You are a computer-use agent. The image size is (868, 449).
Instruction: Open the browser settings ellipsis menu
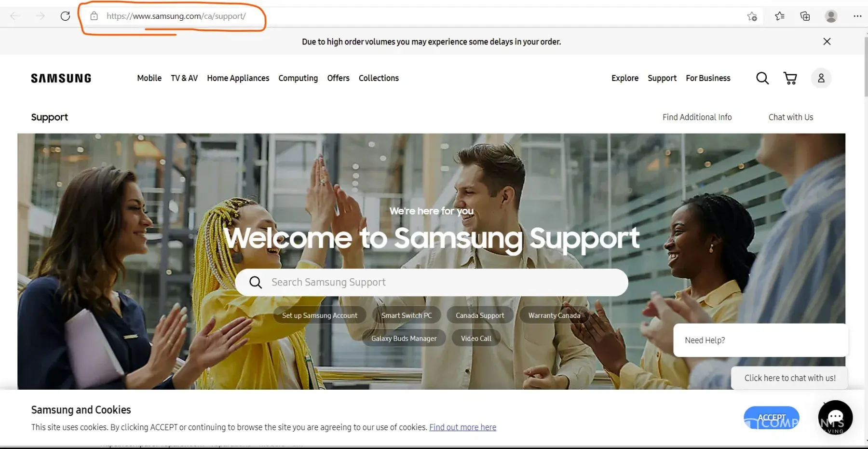click(857, 16)
